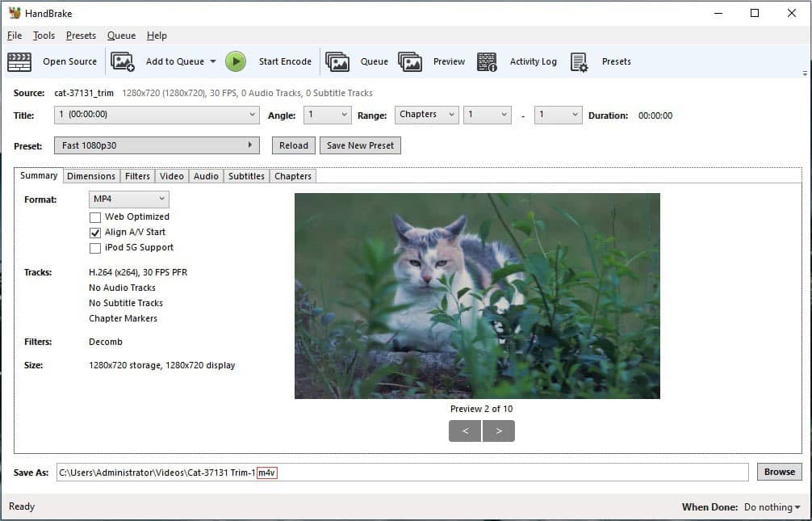The image size is (812, 521).
Task: Enable the Web Optimized checkbox
Action: point(95,217)
